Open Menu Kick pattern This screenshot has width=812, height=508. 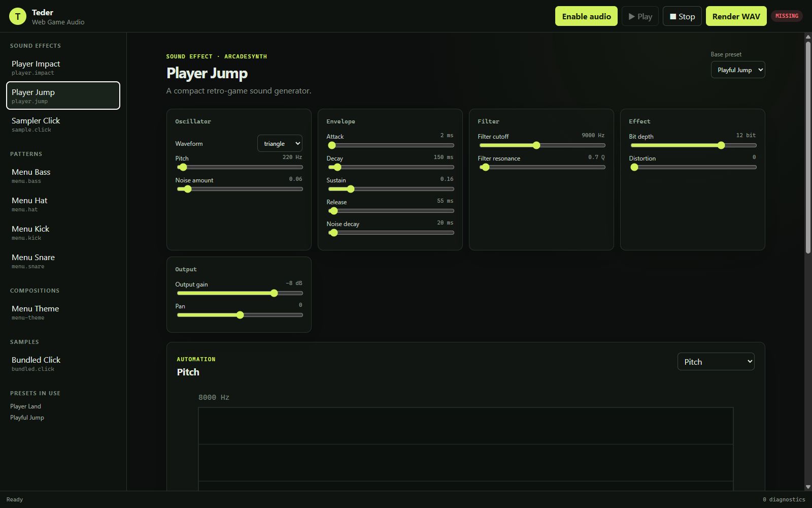tap(63, 232)
